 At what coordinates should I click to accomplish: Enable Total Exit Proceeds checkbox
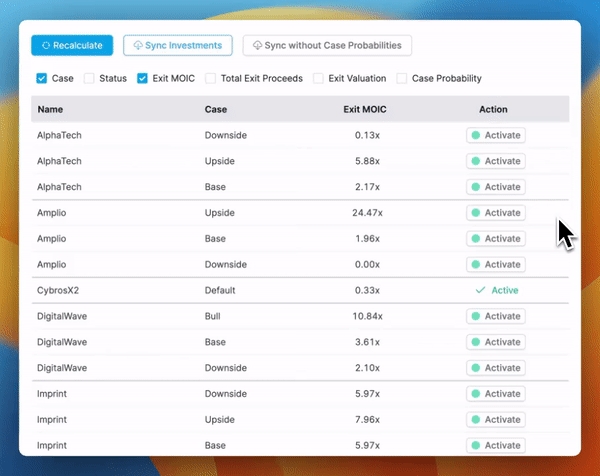click(x=211, y=78)
